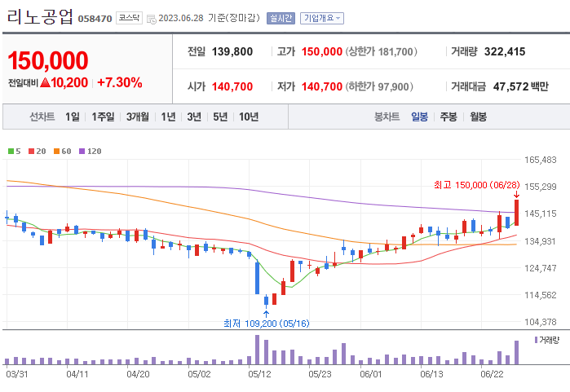Image resolution: width=570 pixels, height=392 pixels.
Task: Click the 최저 109,200 (05/16) label
Action: (267, 324)
